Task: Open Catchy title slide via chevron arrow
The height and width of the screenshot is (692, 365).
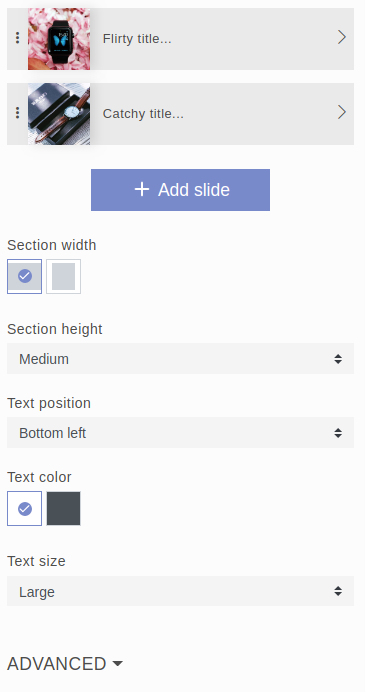Action: click(x=342, y=113)
